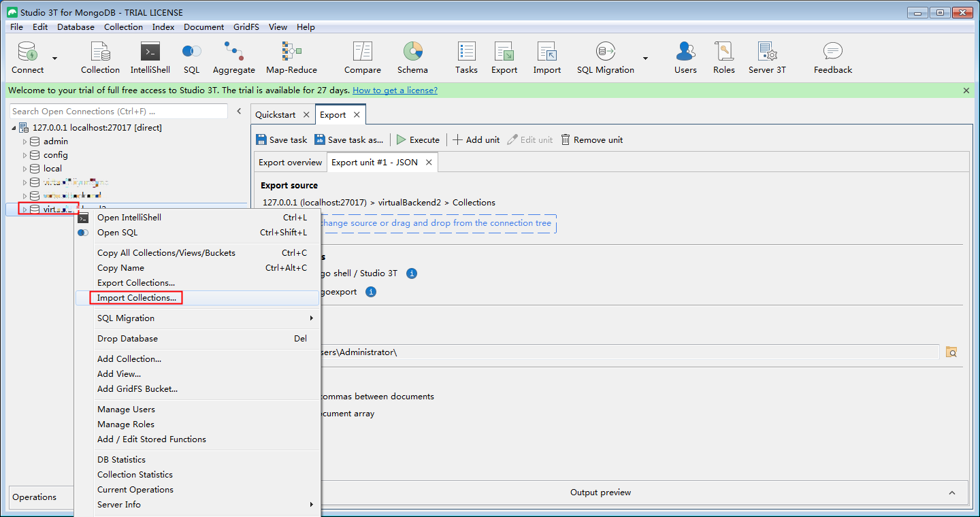Expand the admin database node
The height and width of the screenshot is (517, 980).
coord(24,141)
